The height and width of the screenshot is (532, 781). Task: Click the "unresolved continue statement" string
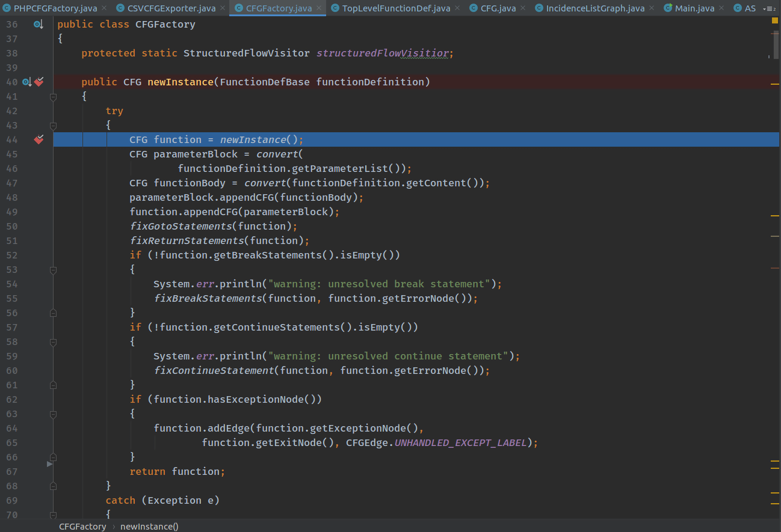click(x=388, y=356)
